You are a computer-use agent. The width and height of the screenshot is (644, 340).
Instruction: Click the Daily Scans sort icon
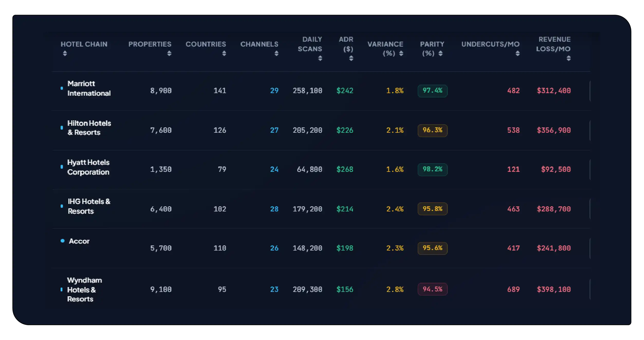pyautogui.click(x=320, y=58)
